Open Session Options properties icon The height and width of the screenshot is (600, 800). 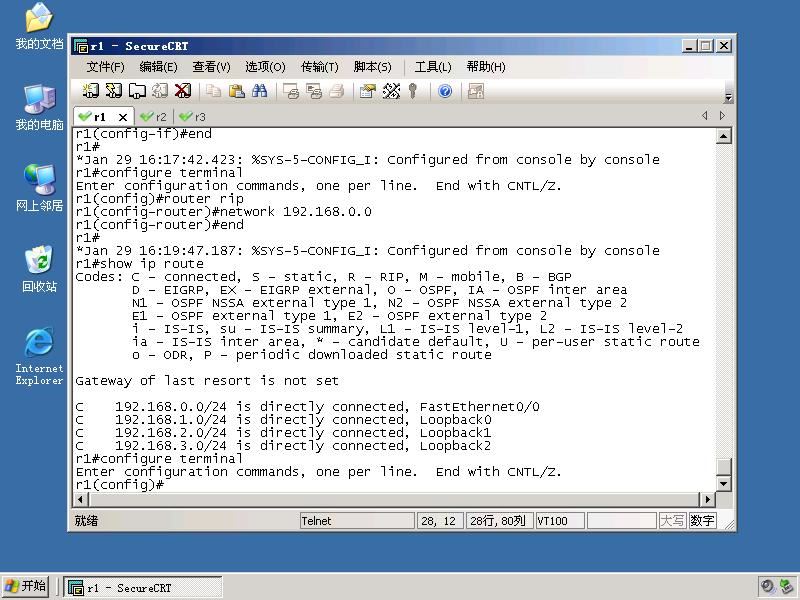pyautogui.click(x=367, y=91)
